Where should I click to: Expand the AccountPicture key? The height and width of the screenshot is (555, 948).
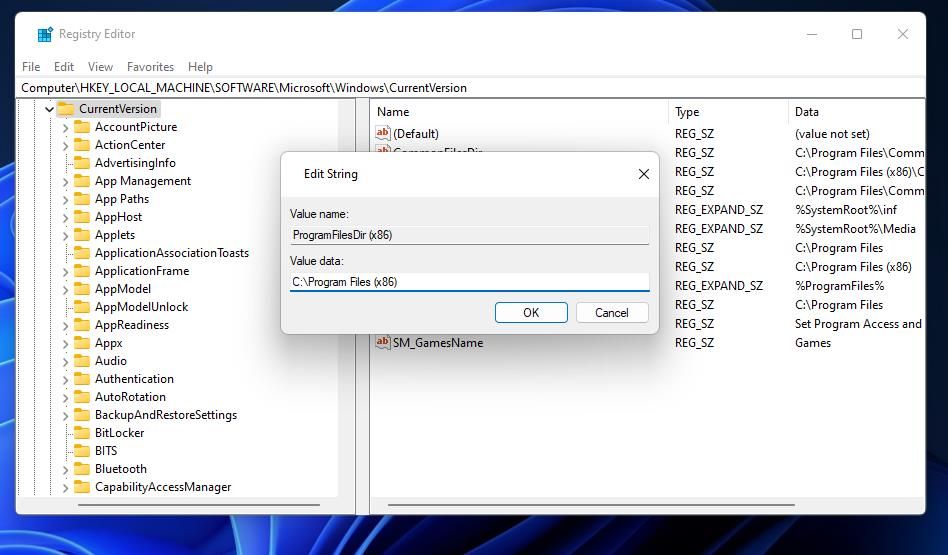[65, 128]
